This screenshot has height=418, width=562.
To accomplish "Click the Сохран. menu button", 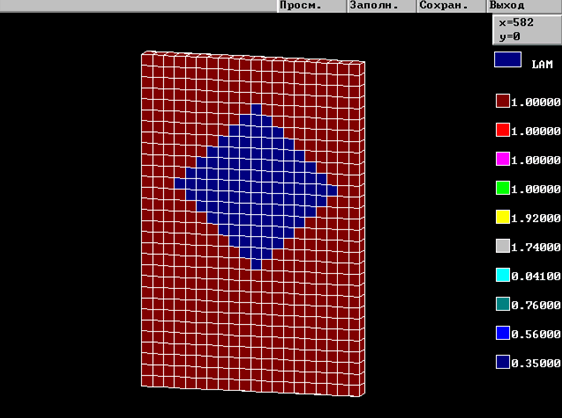I will [x=451, y=6].
